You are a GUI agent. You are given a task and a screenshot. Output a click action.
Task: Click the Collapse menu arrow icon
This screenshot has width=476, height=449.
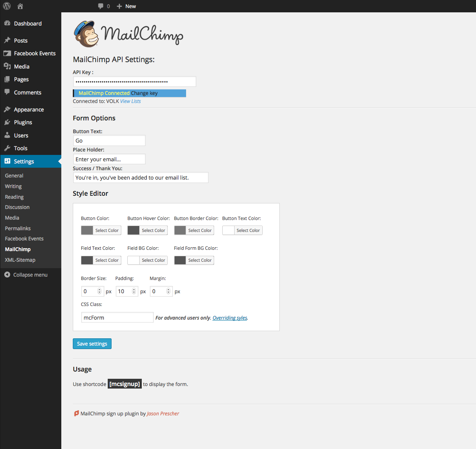[x=7, y=275]
